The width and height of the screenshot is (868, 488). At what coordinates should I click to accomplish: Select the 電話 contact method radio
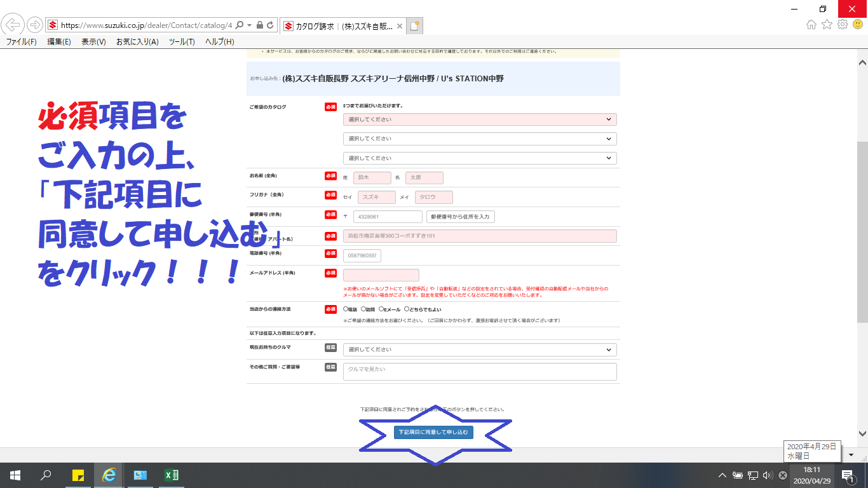click(346, 309)
